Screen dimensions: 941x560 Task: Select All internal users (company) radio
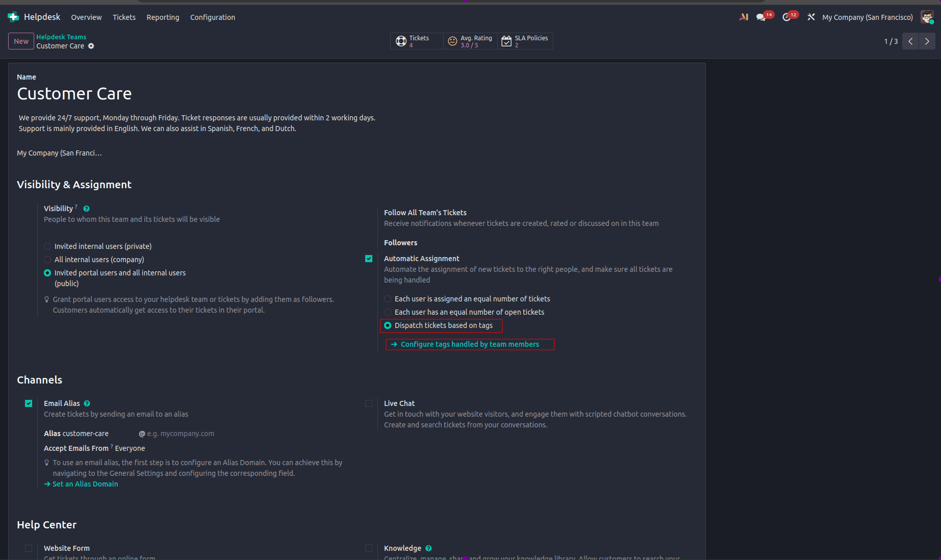point(47,260)
